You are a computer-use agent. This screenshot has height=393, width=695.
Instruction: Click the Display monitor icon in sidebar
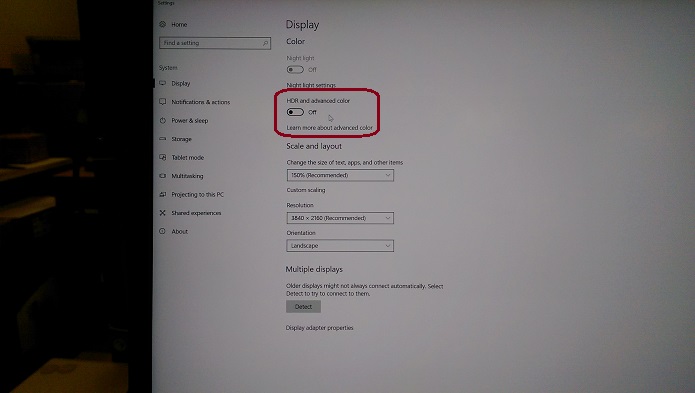[x=163, y=83]
